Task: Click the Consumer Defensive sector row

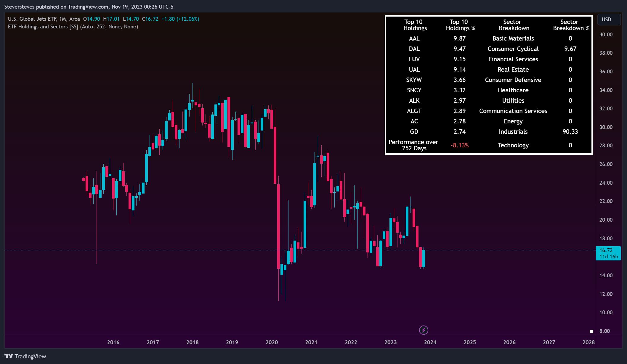Action: pos(513,80)
